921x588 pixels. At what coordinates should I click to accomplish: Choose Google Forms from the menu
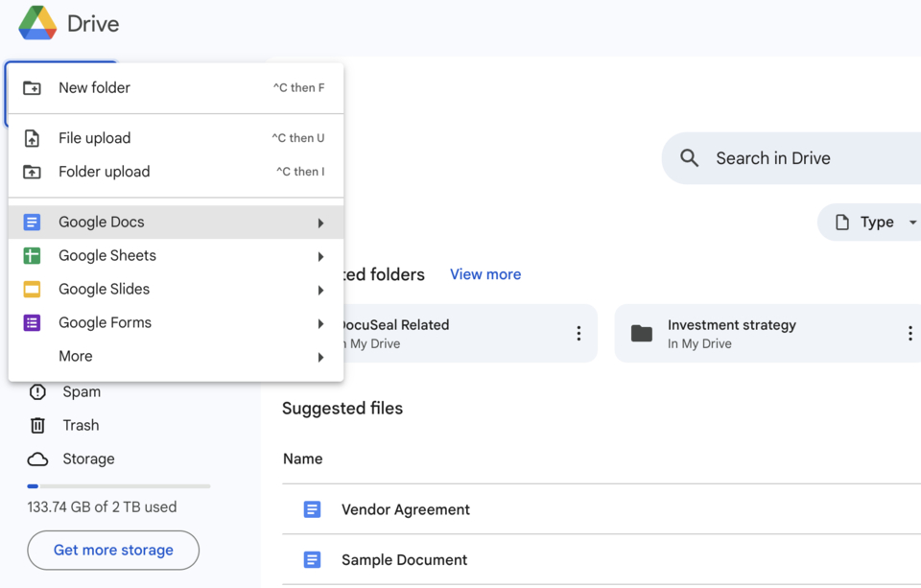176,322
